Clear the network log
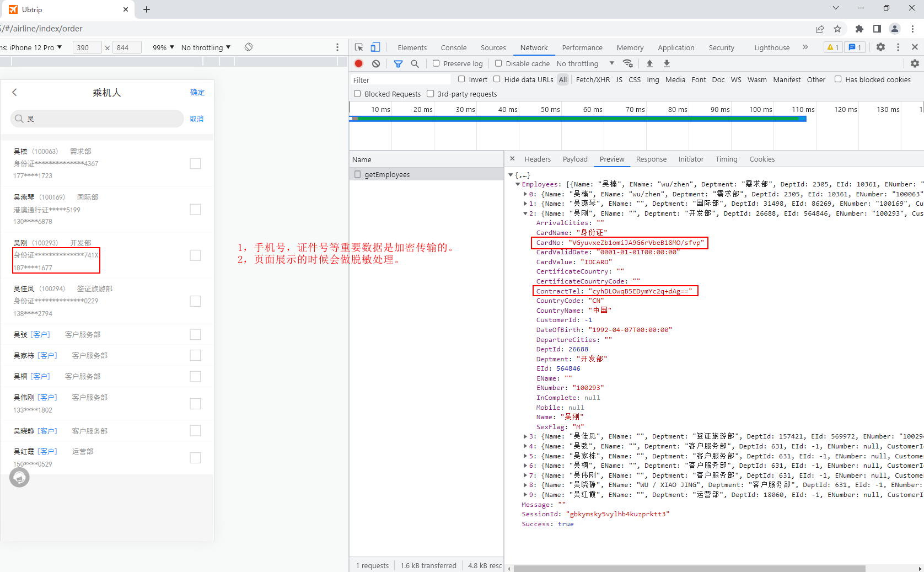 [376, 63]
